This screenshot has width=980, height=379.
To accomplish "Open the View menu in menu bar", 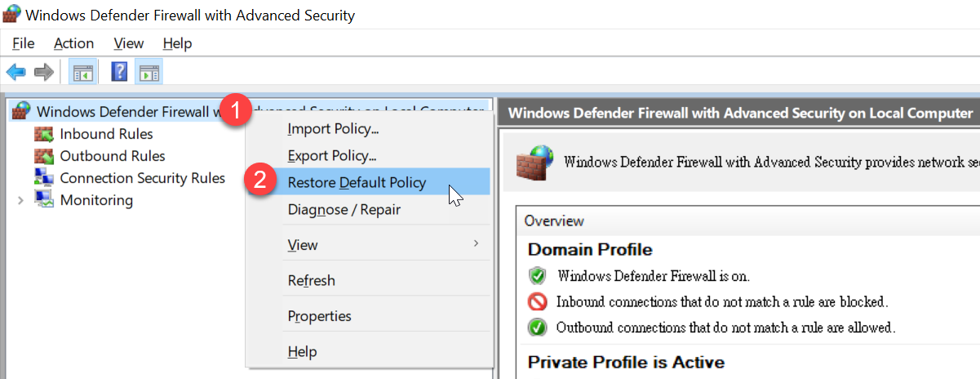I will click(x=129, y=43).
